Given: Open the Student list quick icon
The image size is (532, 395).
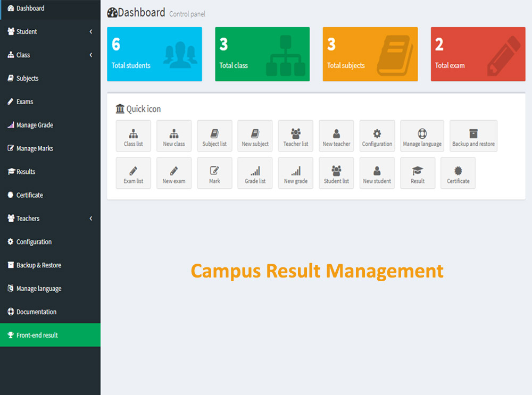Looking at the screenshot, I should click(x=336, y=173).
